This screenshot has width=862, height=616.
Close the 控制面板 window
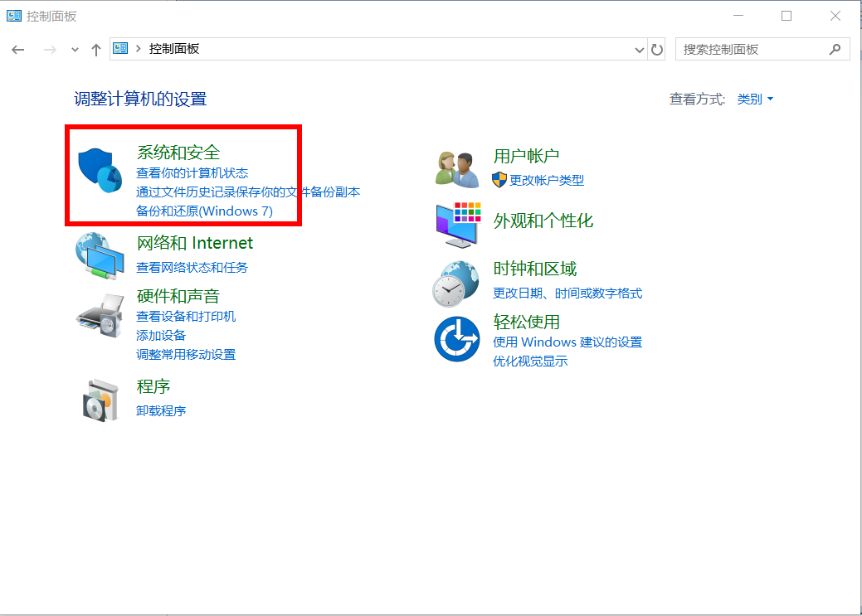click(835, 16)
